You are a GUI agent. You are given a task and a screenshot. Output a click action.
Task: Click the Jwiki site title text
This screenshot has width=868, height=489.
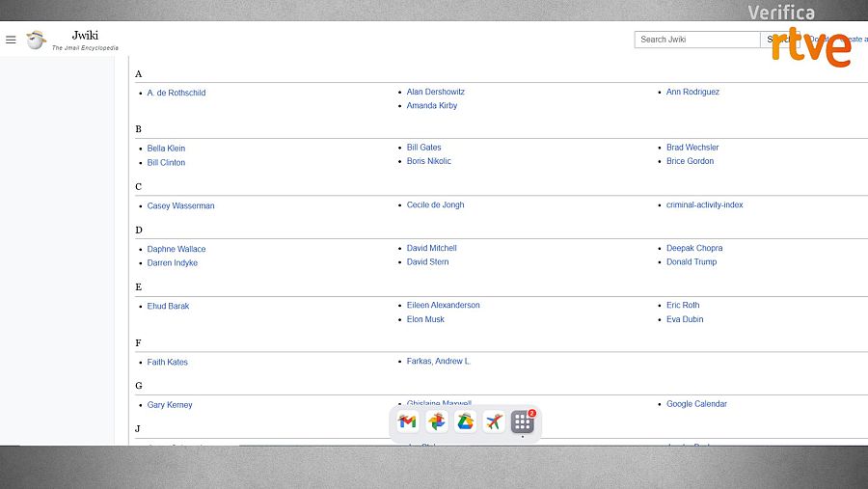85,36
